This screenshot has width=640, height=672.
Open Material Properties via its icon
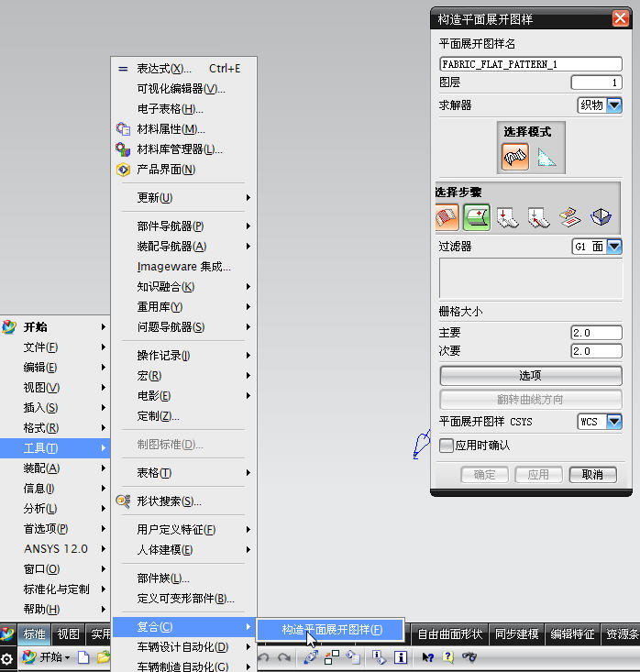click(x=123, y=129)
